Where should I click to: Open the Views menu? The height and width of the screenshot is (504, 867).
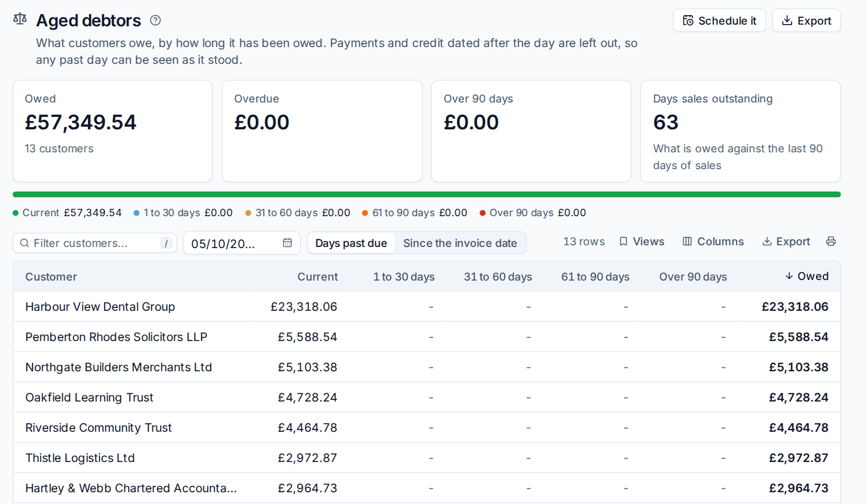642,241
